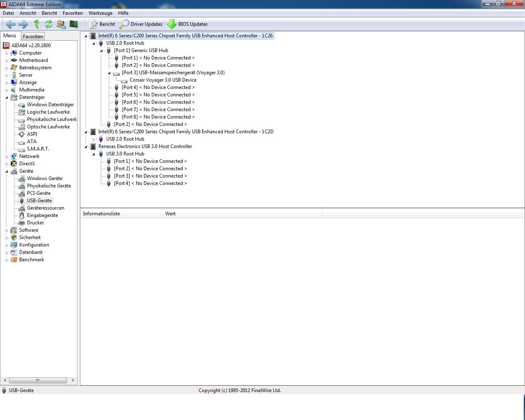
Task: Expand the Netzwerk tree node
Action: [7, 157]
